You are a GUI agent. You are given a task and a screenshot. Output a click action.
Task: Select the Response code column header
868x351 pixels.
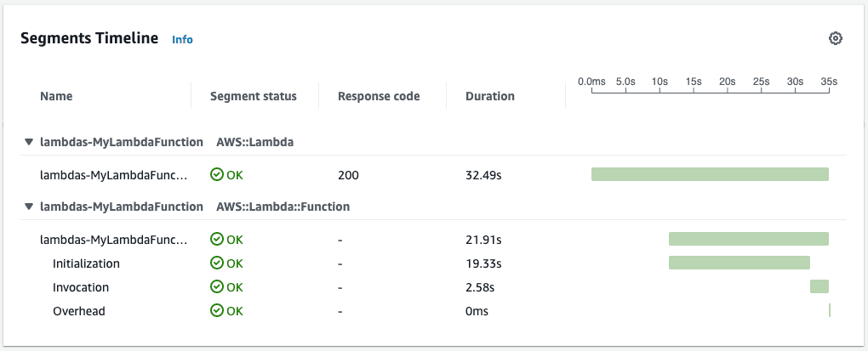pyautogui.click(x=379, y=96)
